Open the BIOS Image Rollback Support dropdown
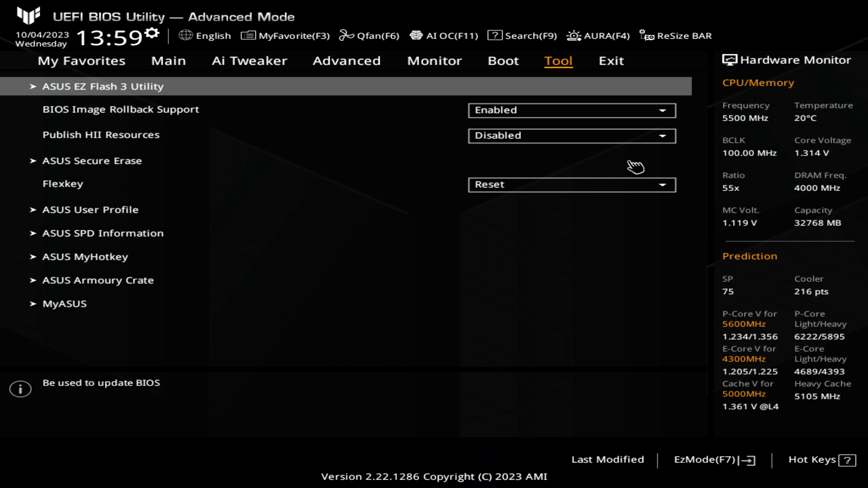Image resolution: width=868 pixels, height=488 pixels. coord(572,110)
